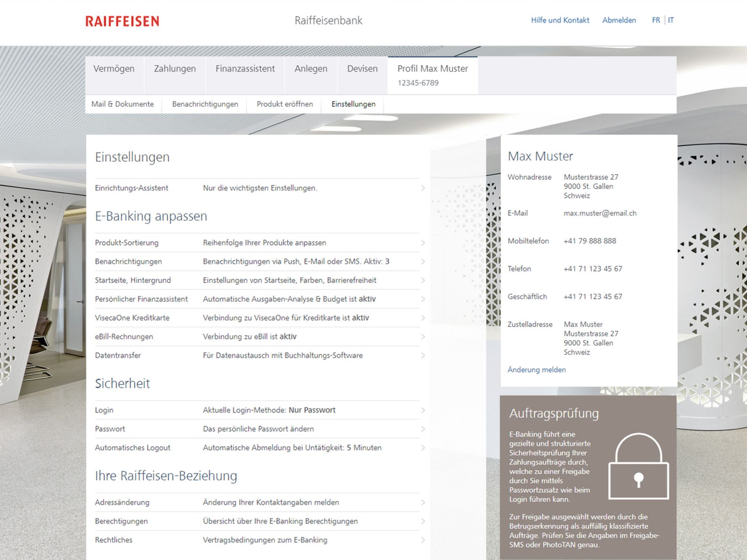Open the Passwort settings via its chevron
The image size is (747, 560).
coord(423,429)
